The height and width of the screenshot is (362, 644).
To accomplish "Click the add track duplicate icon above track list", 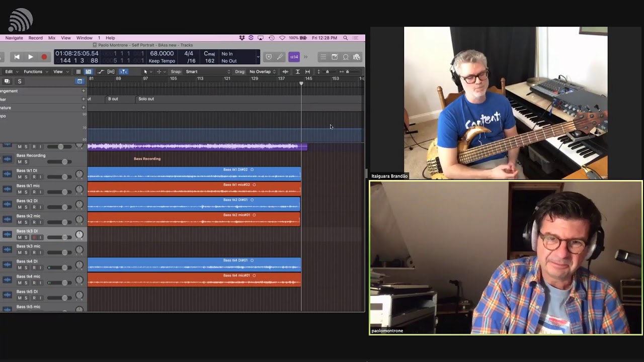I will coord(7,81).
